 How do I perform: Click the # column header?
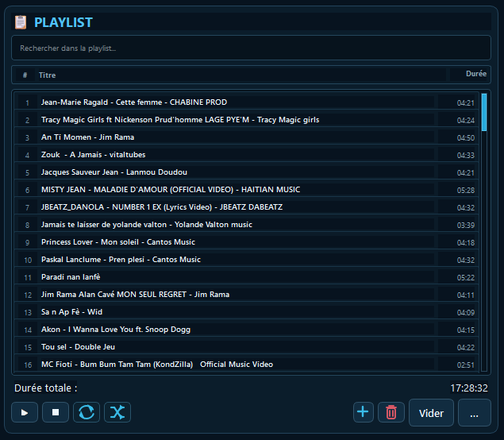point(25,75)
